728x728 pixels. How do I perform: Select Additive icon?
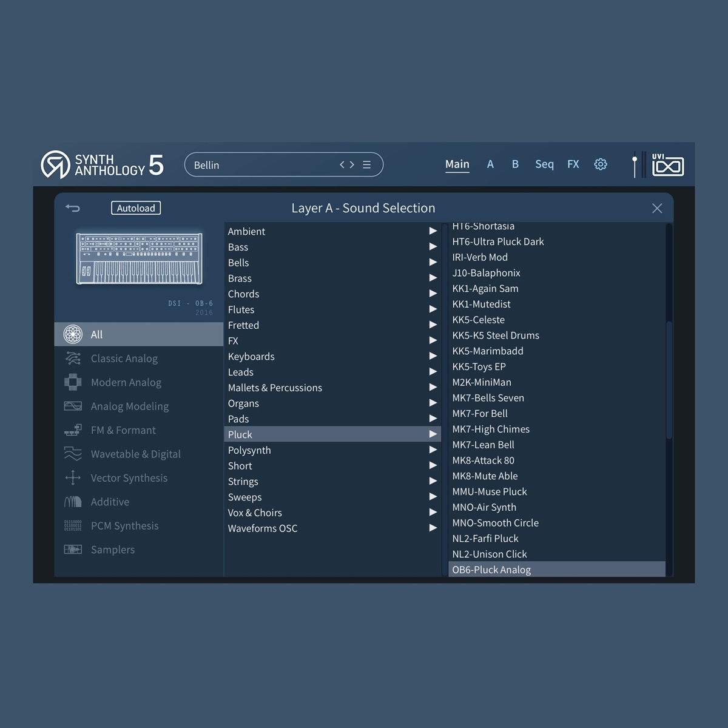coord(73,502)
